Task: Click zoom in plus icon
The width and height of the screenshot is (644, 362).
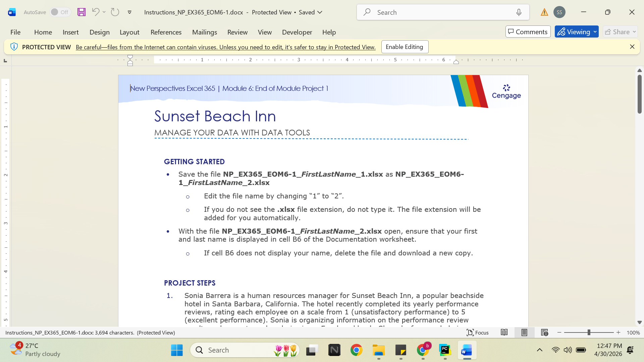Action: pyautogui.click(x=619, y=333)
